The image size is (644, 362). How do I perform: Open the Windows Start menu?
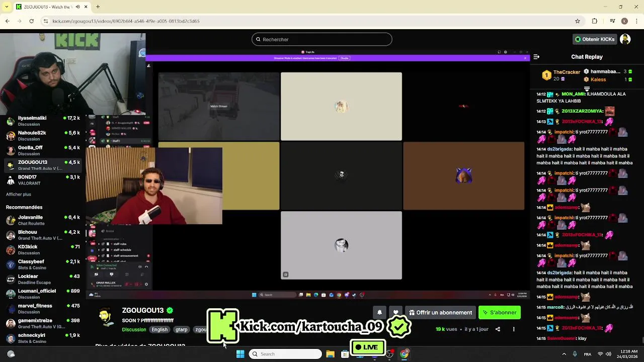(240, 354)
